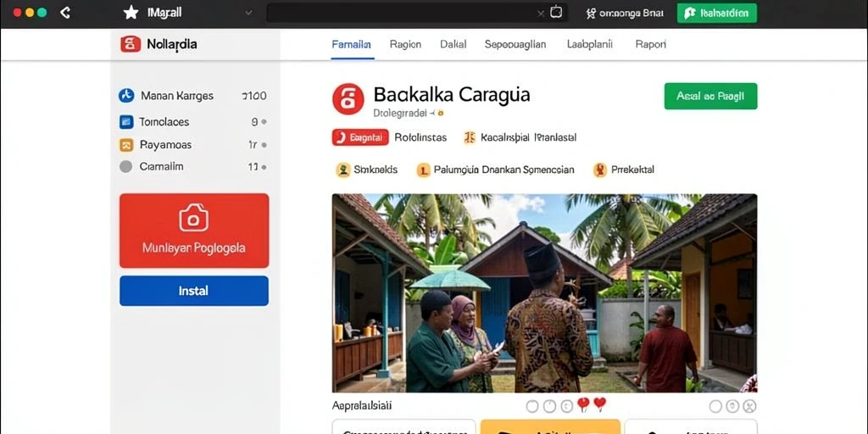Click the star icon beside IMarall

[131, 13]
